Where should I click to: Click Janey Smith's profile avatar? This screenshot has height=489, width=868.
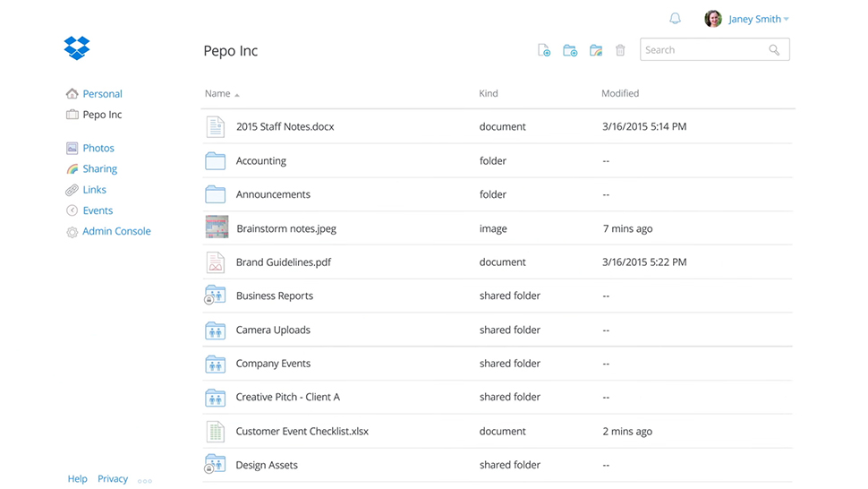pos(713,19)
